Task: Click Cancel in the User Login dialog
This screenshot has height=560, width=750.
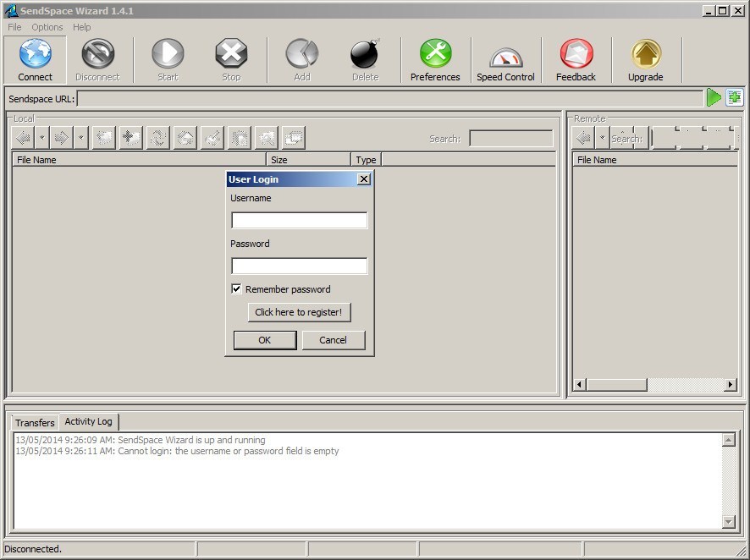Action: click(333, 340)
